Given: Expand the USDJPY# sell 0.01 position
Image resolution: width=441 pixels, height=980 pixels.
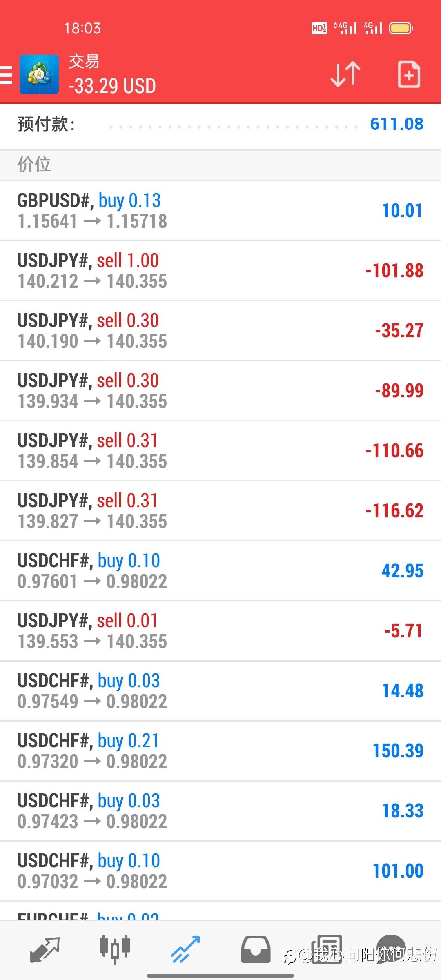Looking at the screenshot, I should click(x=220, y=631).
